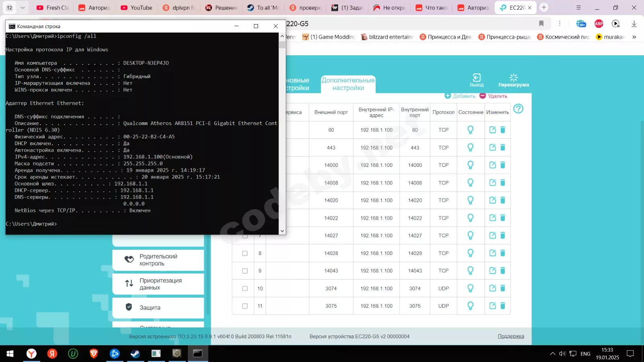Screen dimensions: 644x362
Task: Open the browser three-dot page menu
Action: (x=559, y=24)
